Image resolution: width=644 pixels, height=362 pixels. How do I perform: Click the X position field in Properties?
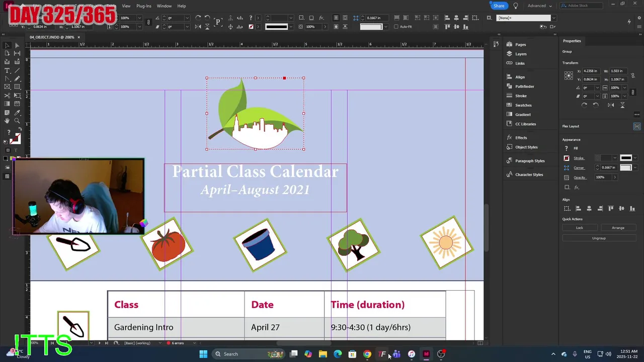(592, 71)
